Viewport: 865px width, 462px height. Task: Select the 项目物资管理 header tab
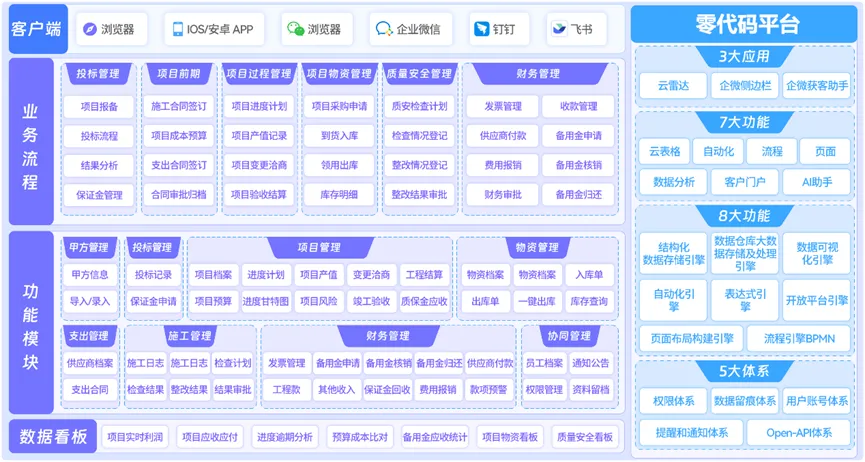click(339, 74)
